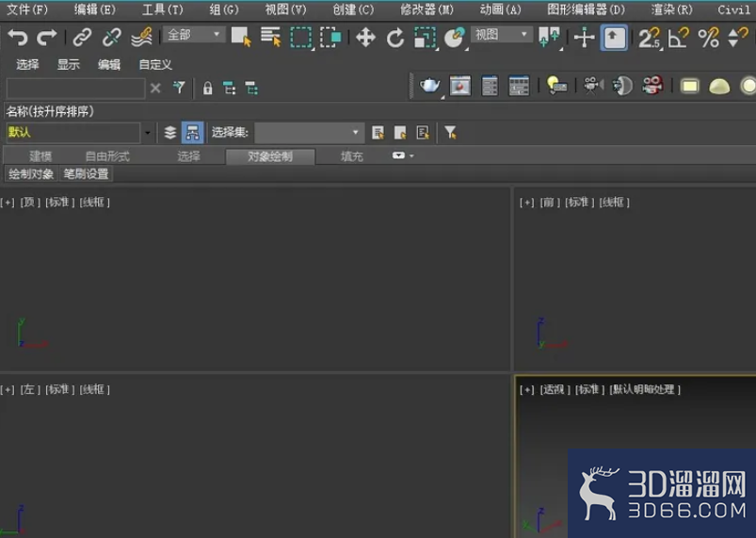The image size is (756, 538).
Task: Click the selection filter funnel beside 选择集
Action: click(450, 132)
